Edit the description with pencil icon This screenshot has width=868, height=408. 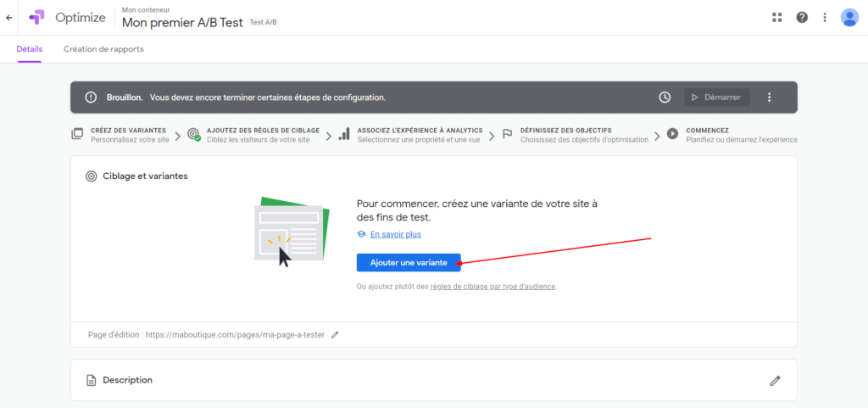click(x=775, y=381)
